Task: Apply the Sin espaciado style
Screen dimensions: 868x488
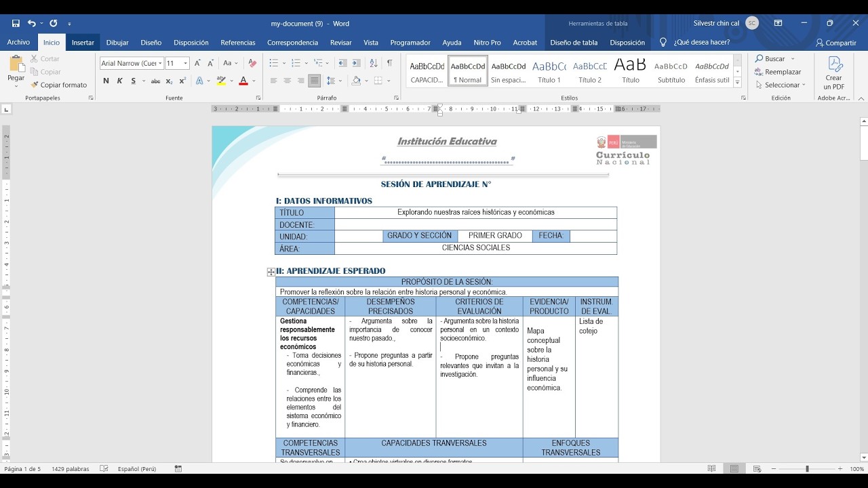Action: (509, 70)
